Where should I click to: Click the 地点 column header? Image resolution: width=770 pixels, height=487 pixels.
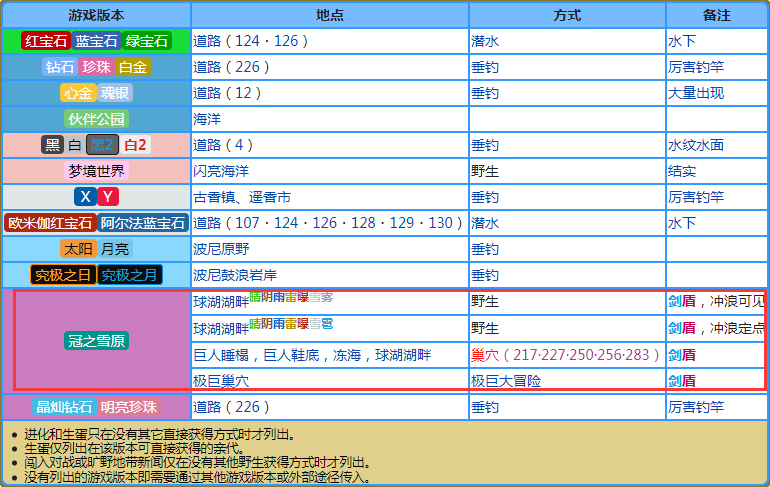330,15
